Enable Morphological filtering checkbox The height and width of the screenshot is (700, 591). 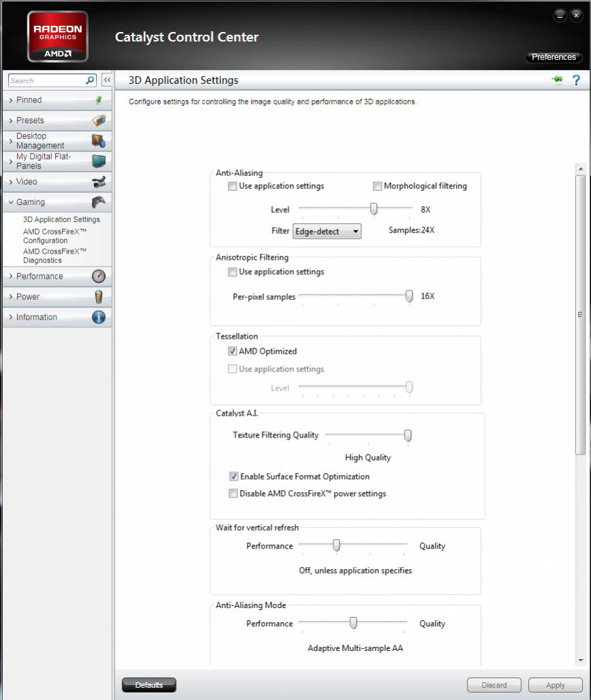click(377, 186)
